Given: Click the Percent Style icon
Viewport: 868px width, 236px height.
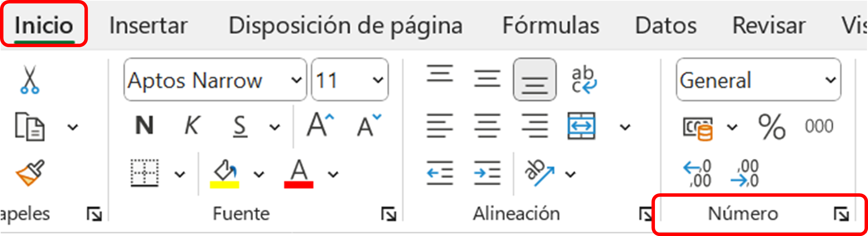Looking at the screenshot, I should click(772, 127).
